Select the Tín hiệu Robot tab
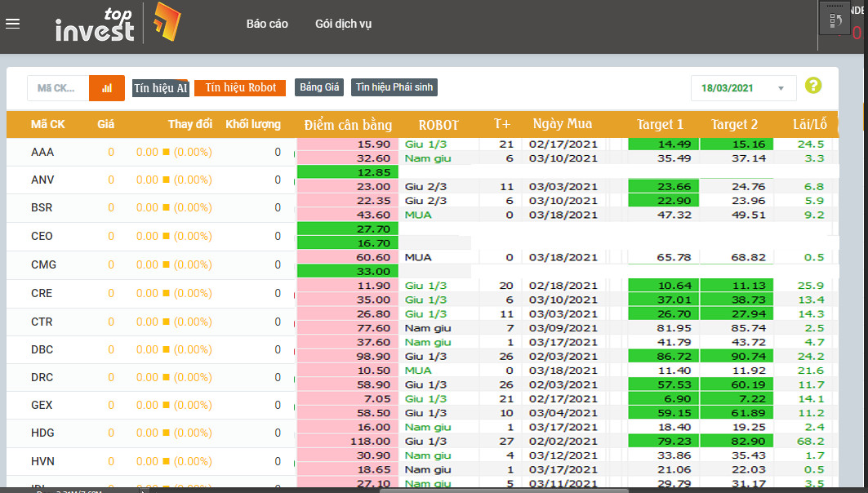Image resolution: width=868 pixels, height=493 pixels. [240, 87]
